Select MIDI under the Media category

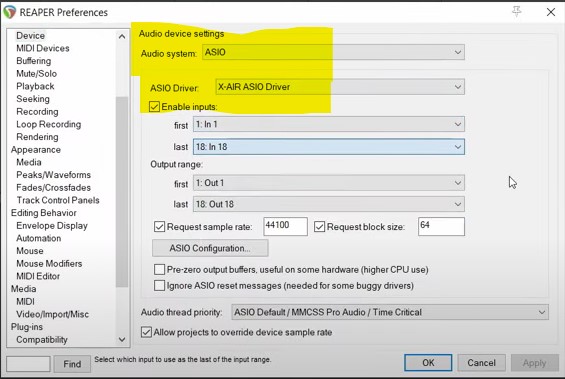point(25,301)
